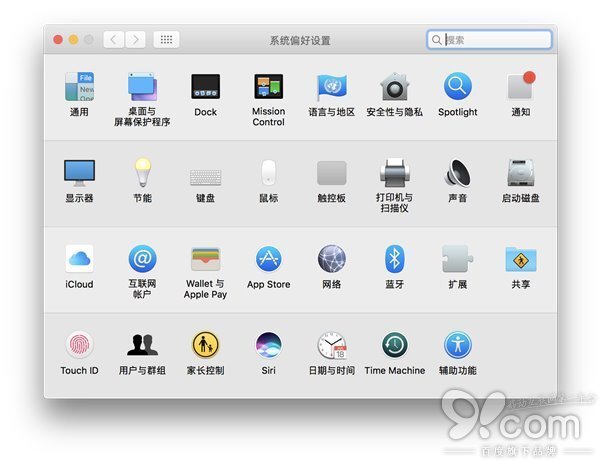Open Dock preferences
The height and width of the screenshot is (460, 600).
205,87
